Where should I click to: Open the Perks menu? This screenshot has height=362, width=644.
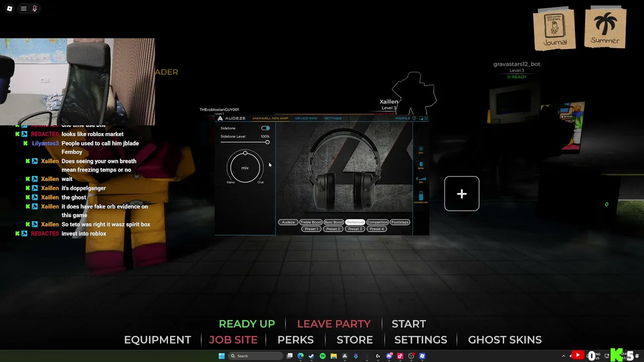pos(295,340)
